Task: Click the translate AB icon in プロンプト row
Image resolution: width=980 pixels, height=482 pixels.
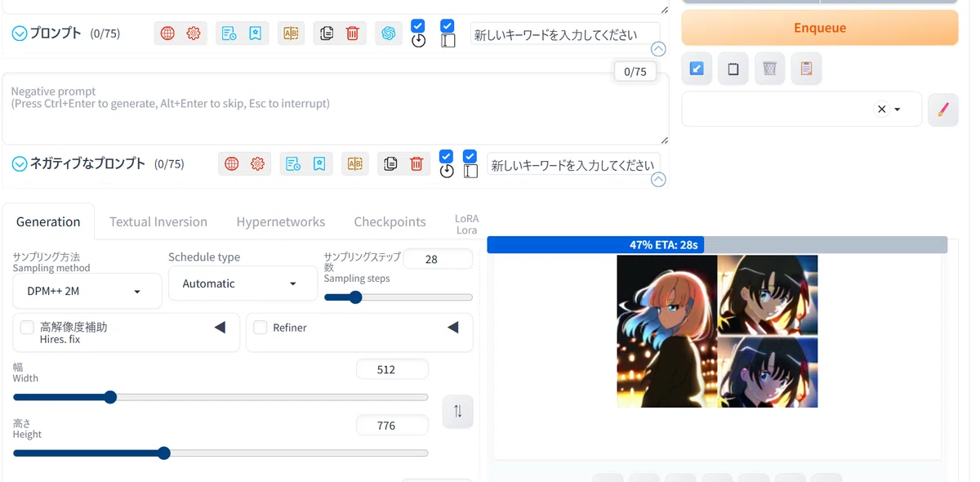Action: (x=291, y=33)
